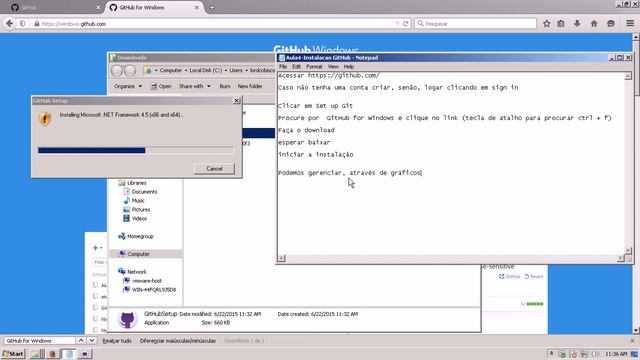Viewport: 640px width, 360px height.
Task: Open the Firefox bookmarks list icon
Action: tap(561, 24)
